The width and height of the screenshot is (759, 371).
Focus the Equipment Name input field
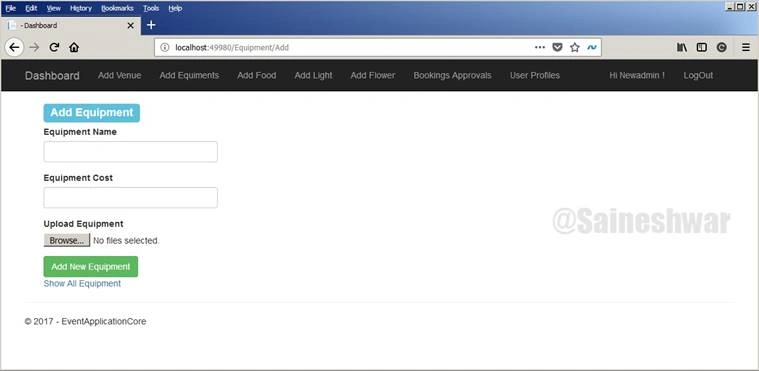pyautogui.click(x=131, y=152)
